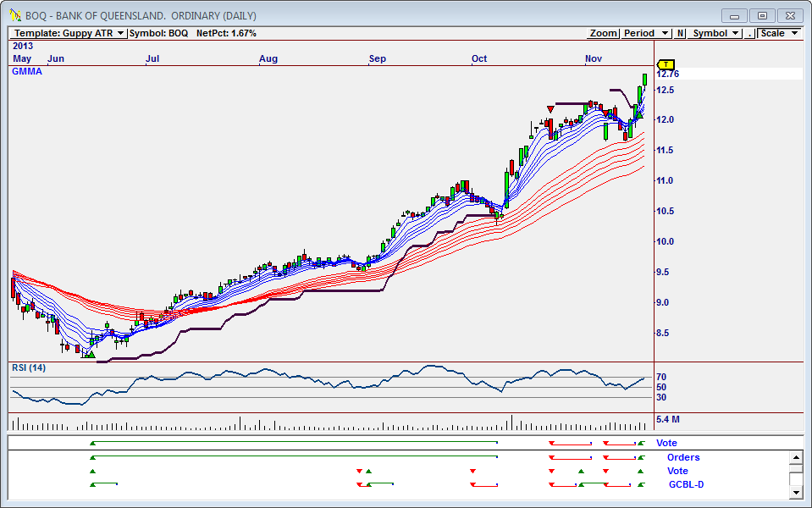This screenshot has width=812, height=508.
Task: Click green triangle at start of GCBL-D row
Action: [x=92, y=484]
